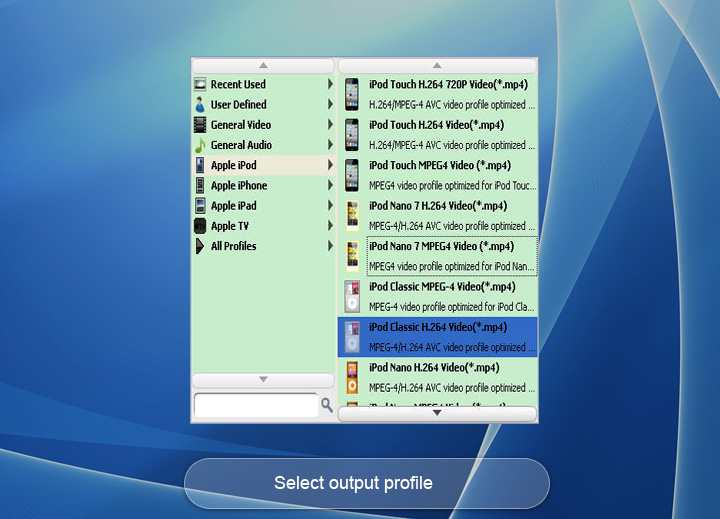Click the Apple iPhone device icon

200,186
